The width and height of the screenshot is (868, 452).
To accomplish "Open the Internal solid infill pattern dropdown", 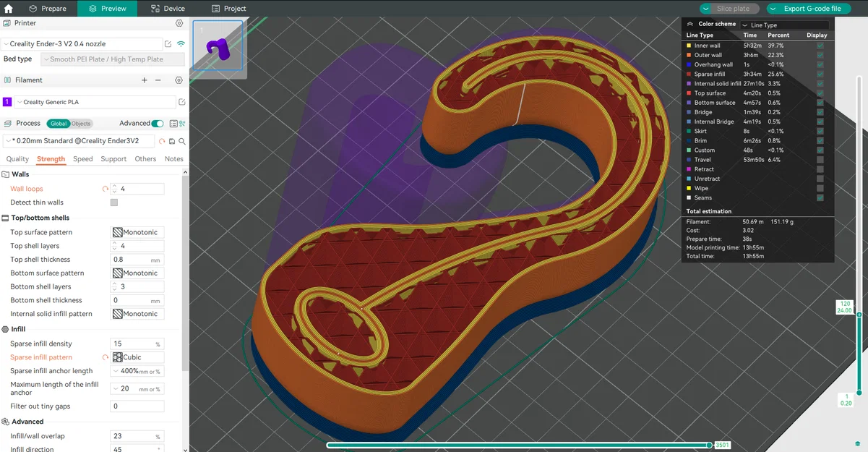I will pyautogui.click(x=137, y=314).
